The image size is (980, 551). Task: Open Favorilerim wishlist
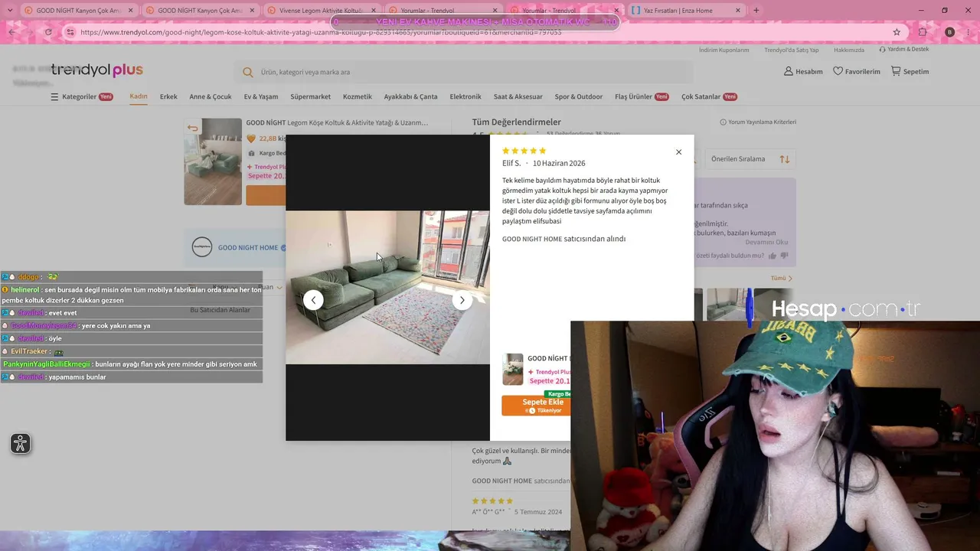857,71
